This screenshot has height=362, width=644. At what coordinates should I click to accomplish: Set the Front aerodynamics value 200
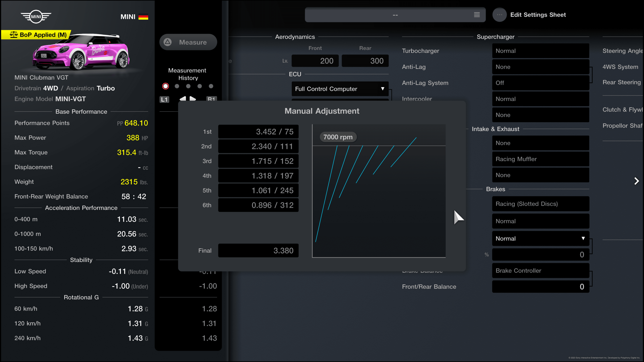click(315, 61)
